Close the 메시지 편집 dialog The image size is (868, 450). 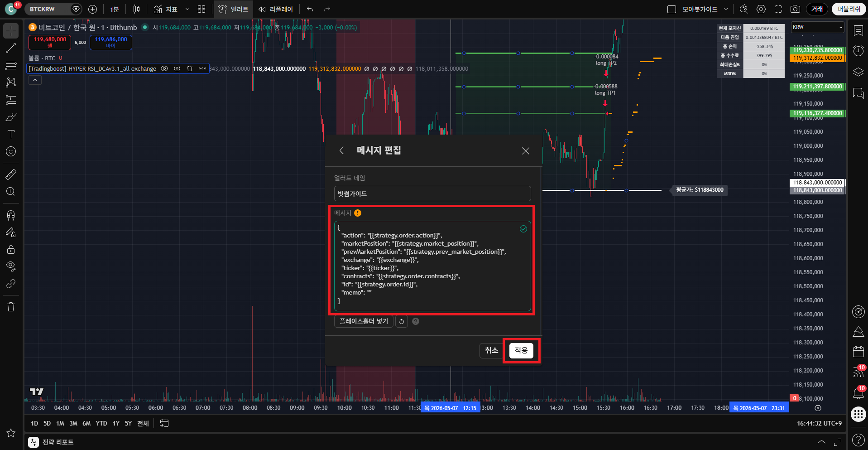[x=525, y=150]
